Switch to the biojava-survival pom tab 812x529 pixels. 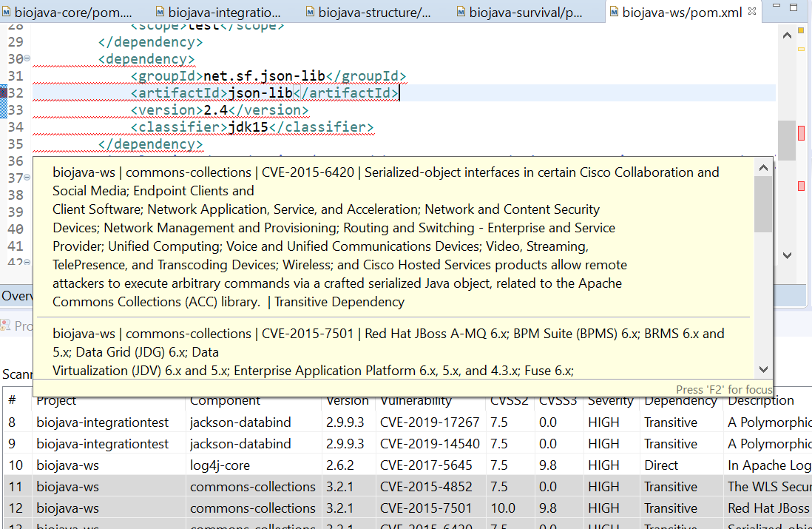[x=526, y=12]
